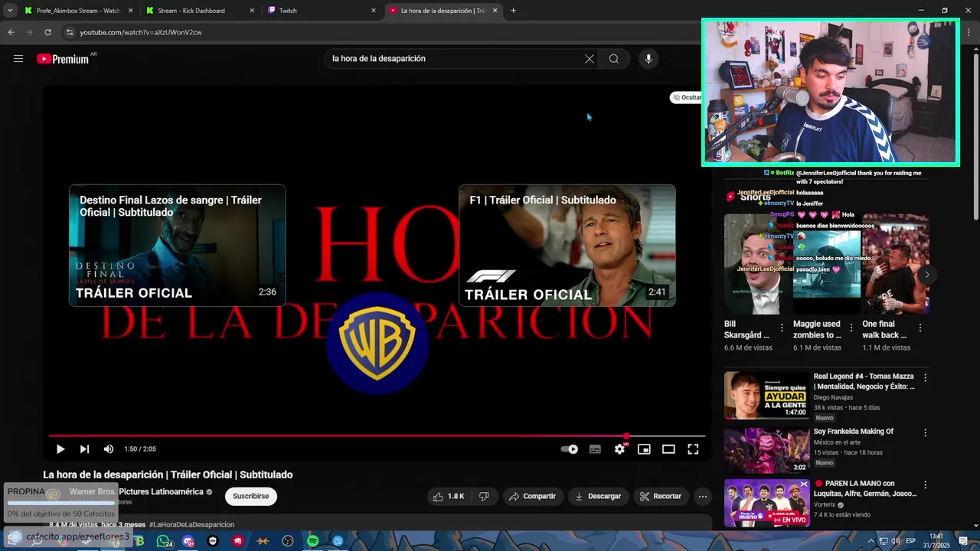Click the Recortar clip button

[661, 496]
